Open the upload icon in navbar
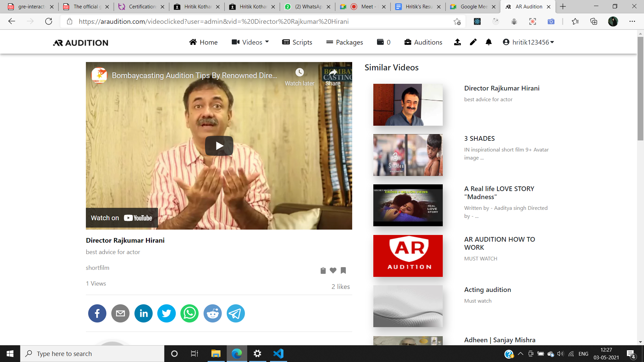Image resolution: width=644 pixels, height=362 pixels. [x=458, y=42]
